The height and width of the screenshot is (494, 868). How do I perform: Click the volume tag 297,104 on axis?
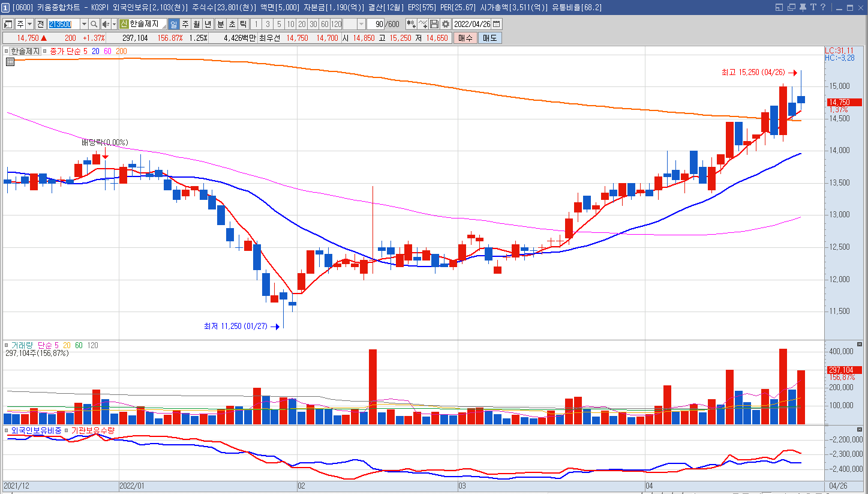pos(845,370)
